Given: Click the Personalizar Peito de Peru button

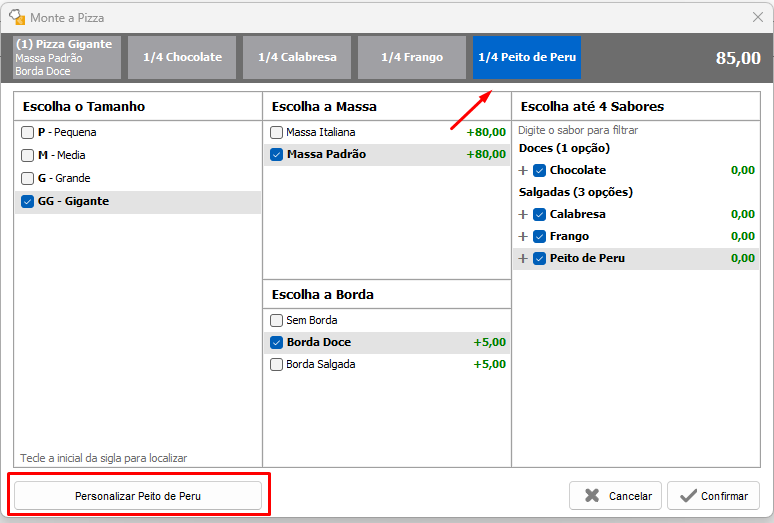Looking at the screenshot, I should [138, 496].
